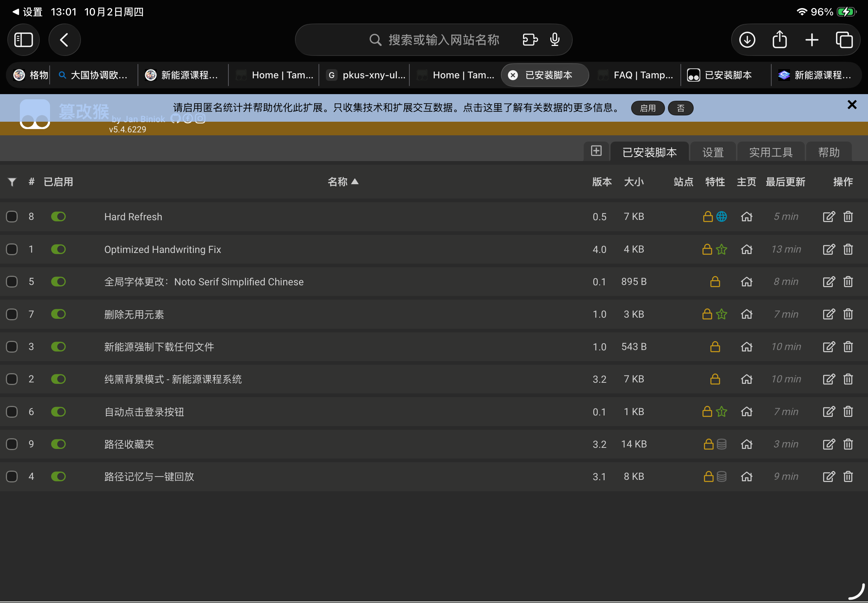Check the checkbox for 自动点击登录按钮 row
Image resolution: width=868 pixels, height=603 pixels.
tap(12, 411)
